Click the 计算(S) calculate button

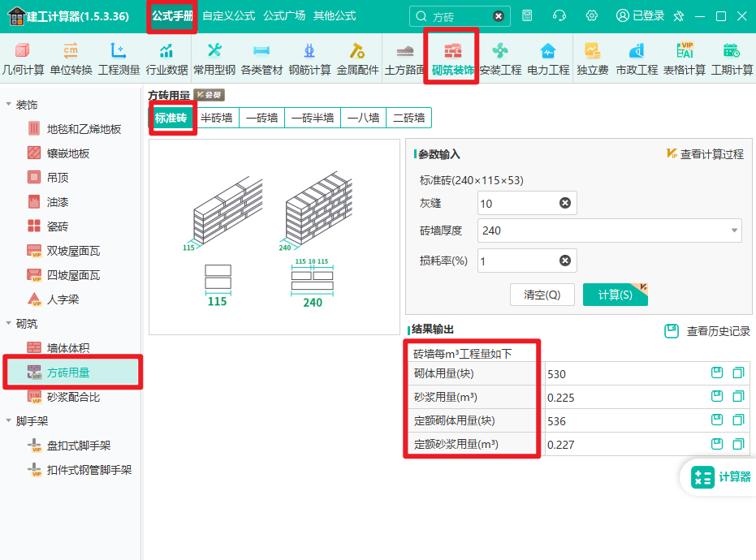click(616, 295)
